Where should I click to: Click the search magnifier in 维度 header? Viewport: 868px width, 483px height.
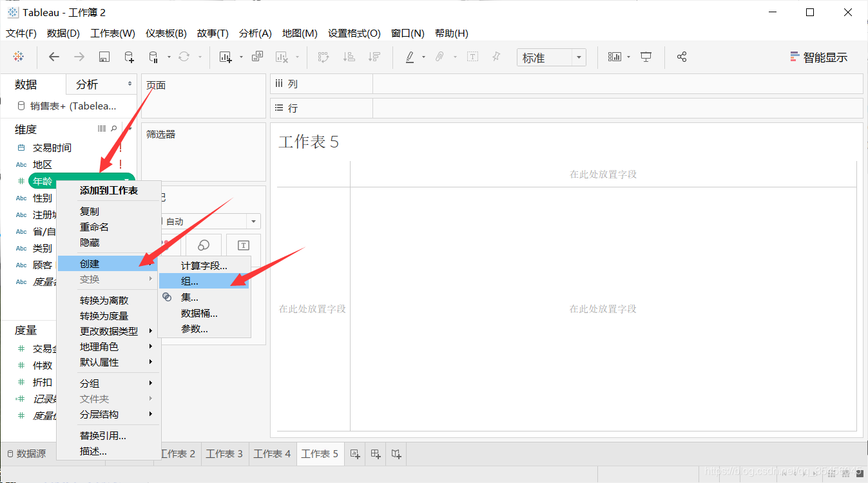[x=114, y=129]
